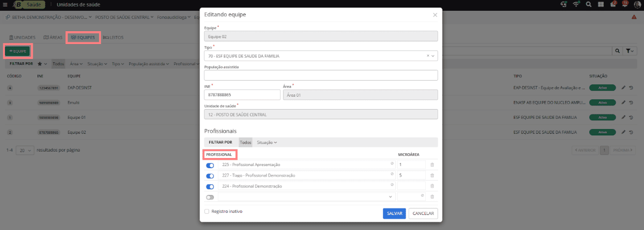This screenshot has height=230, width=644.
Task: Disable the Tiago professional toggle
Action: [x=210, y=176]
